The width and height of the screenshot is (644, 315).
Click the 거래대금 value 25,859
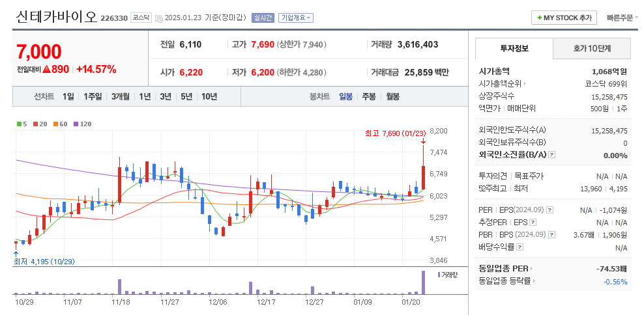pos(418,73)
